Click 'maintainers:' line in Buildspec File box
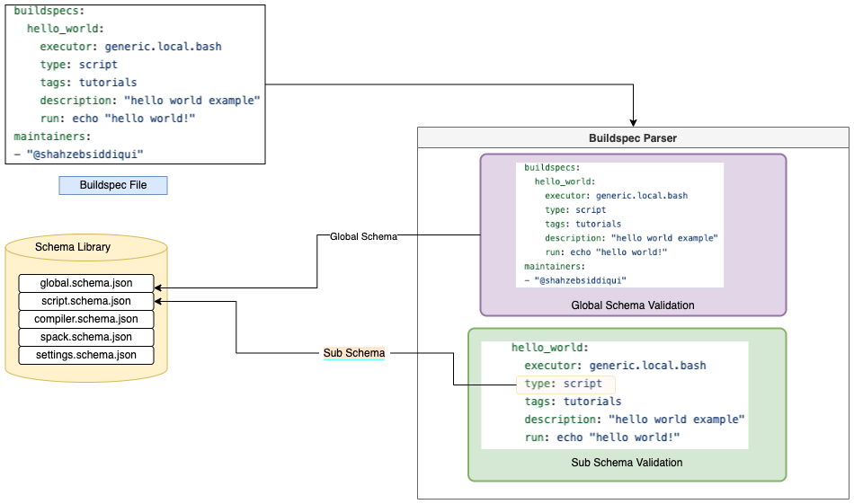The width and height of the screenshot is (854, 504). click(x=52, y=137)
